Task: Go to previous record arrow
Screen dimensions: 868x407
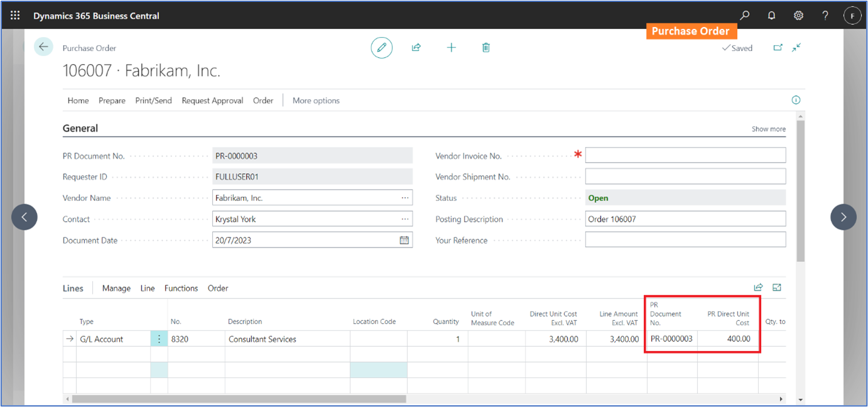Action: (24, 217)
